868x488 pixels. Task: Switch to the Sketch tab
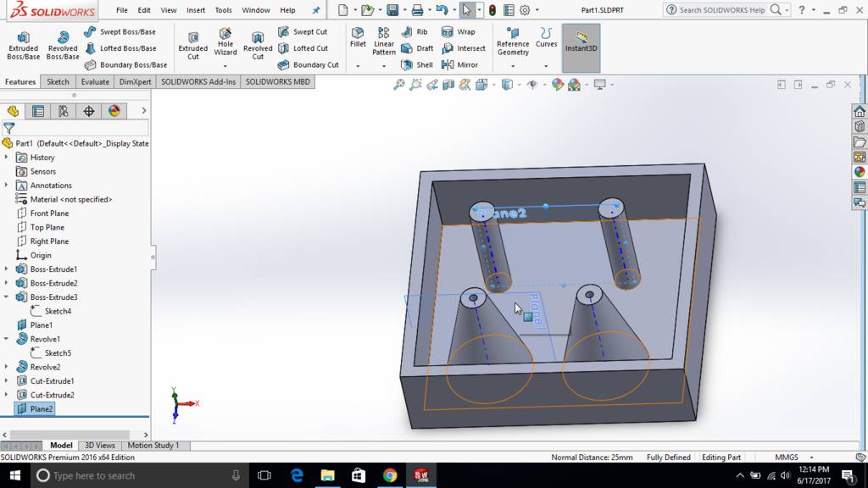coord(58,82)
